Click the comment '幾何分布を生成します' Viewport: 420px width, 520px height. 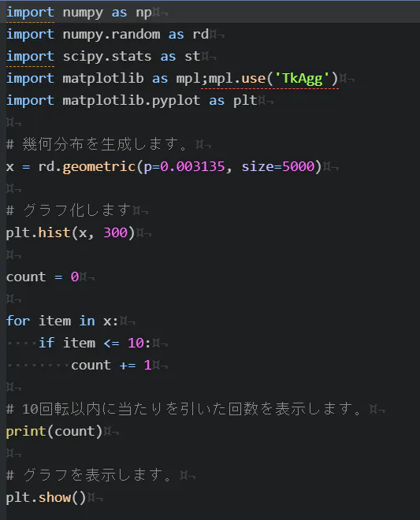click(x=105, y=144)
